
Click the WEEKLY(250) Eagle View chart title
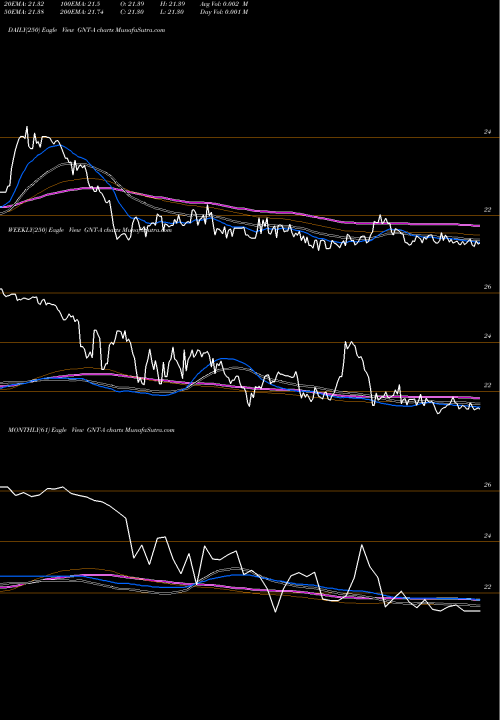[90, 231]
